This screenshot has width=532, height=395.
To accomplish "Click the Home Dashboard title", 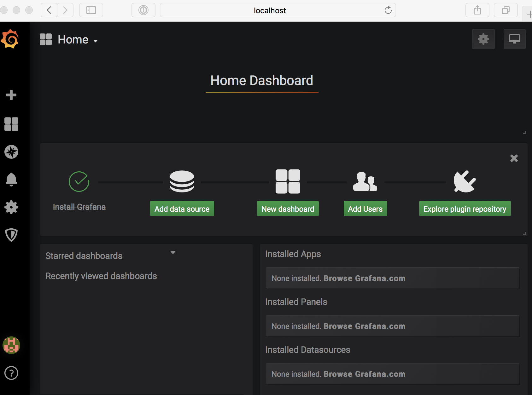I will click(x=262, y=80).
